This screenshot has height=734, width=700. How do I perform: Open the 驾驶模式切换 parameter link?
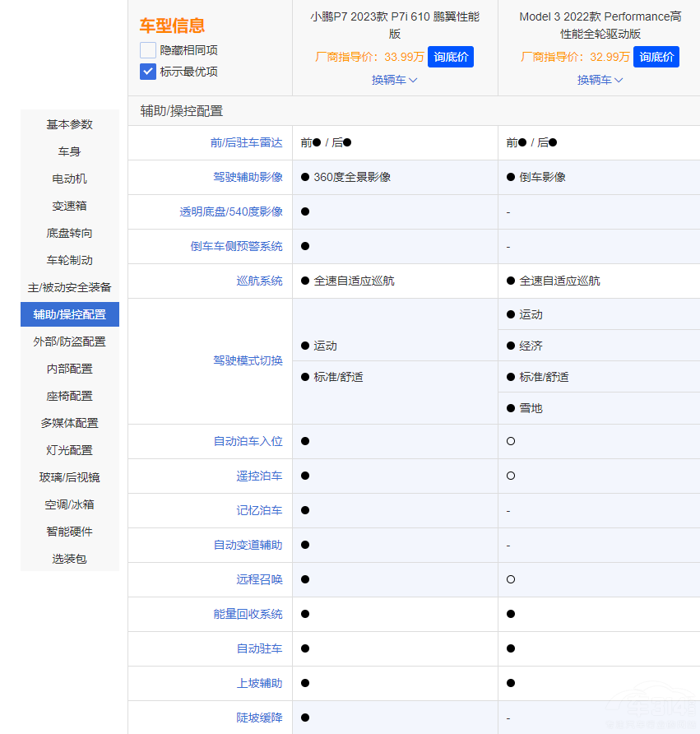click(x=248, y=360)
